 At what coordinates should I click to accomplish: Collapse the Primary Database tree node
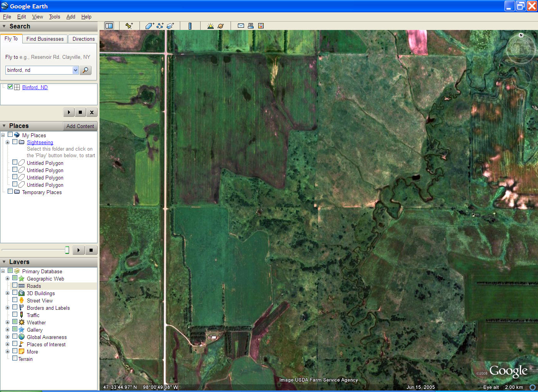(3, 271)
